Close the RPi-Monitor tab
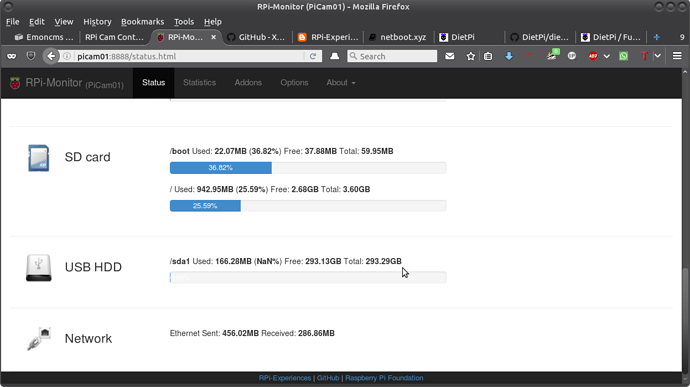Screen dimensions: 690x387 point(213,37)
